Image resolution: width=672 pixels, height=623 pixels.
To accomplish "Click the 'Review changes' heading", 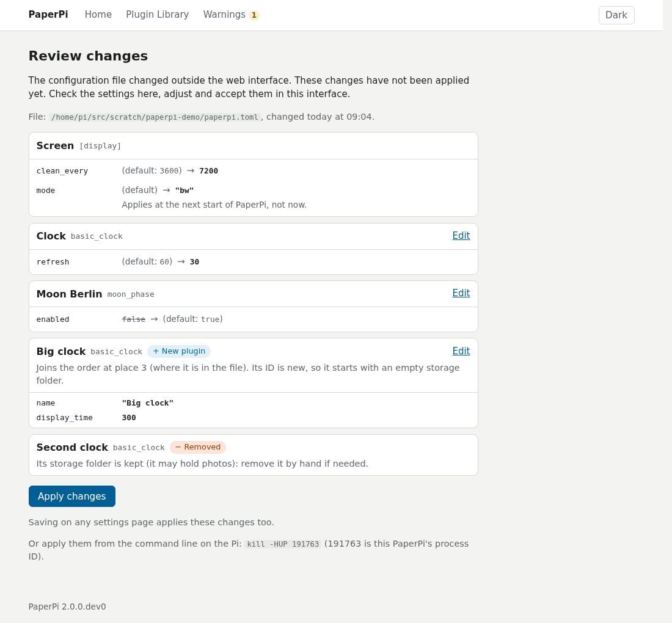I will point(88,56).
